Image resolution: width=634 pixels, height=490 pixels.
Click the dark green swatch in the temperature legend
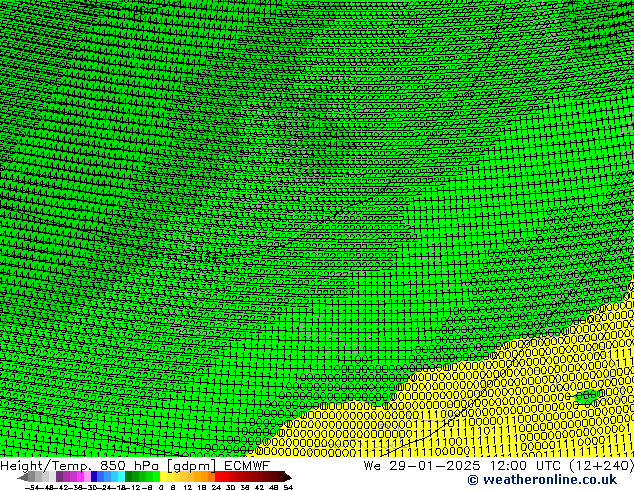tap(129, 477)
